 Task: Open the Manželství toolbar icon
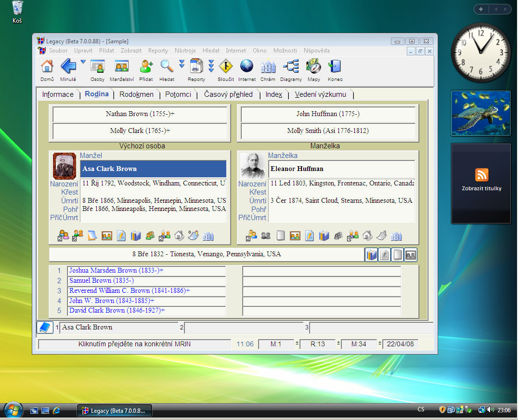click(122, 66)
